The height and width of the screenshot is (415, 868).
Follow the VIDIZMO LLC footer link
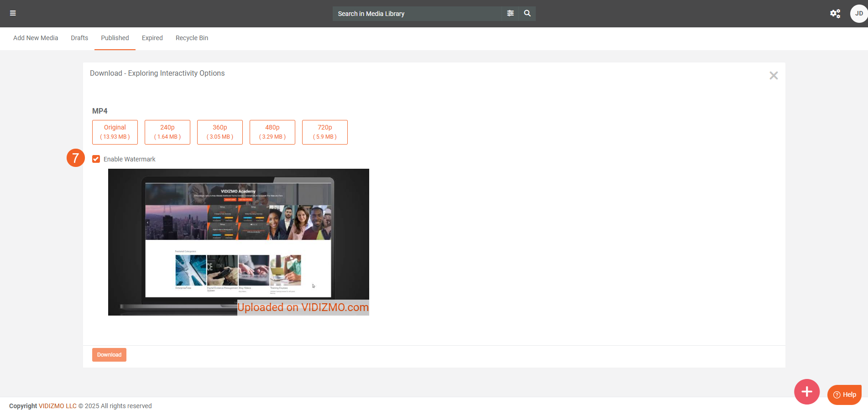coord(58,406)
